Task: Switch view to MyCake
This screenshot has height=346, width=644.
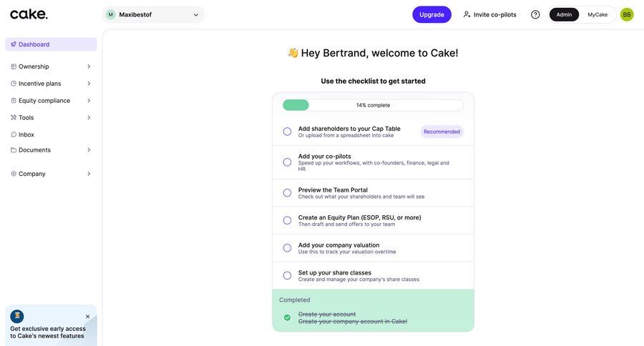Action: point(597,14)
